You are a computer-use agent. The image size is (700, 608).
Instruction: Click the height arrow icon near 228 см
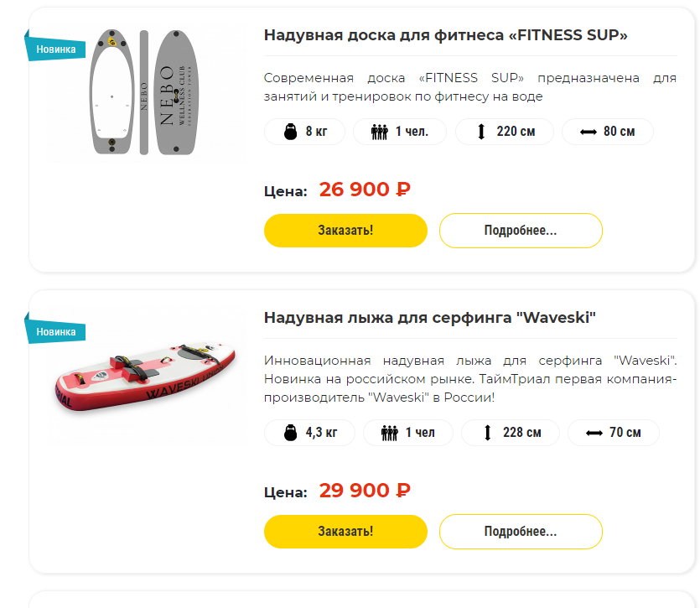[x=487, y=433]
